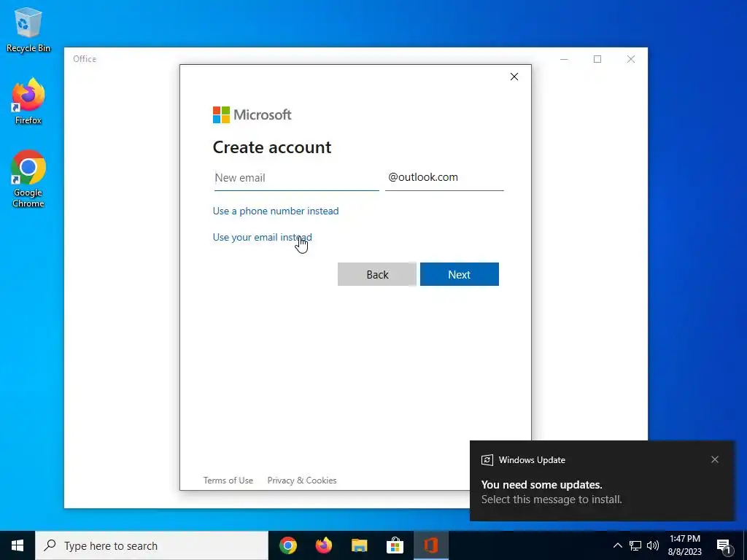Open the Windows Start menu
Screen dimensions: 747x560
18,545
